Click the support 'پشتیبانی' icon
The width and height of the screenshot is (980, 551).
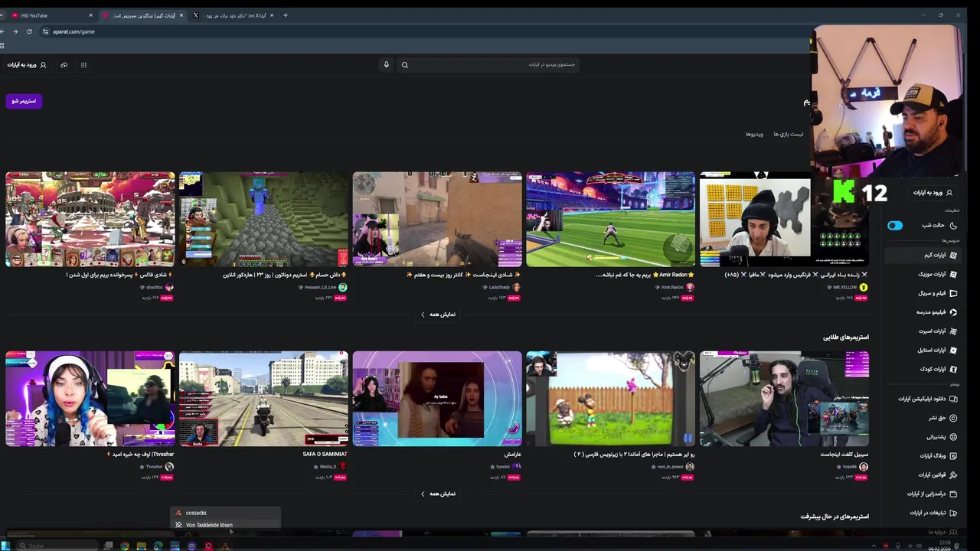point(953,437)
